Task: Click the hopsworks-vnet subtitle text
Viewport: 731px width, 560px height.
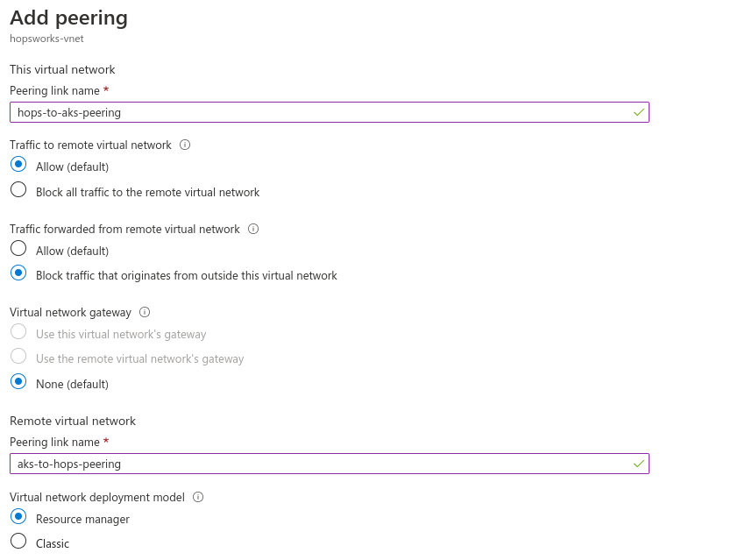Action: pyautogui.click(x=46, y=39)
